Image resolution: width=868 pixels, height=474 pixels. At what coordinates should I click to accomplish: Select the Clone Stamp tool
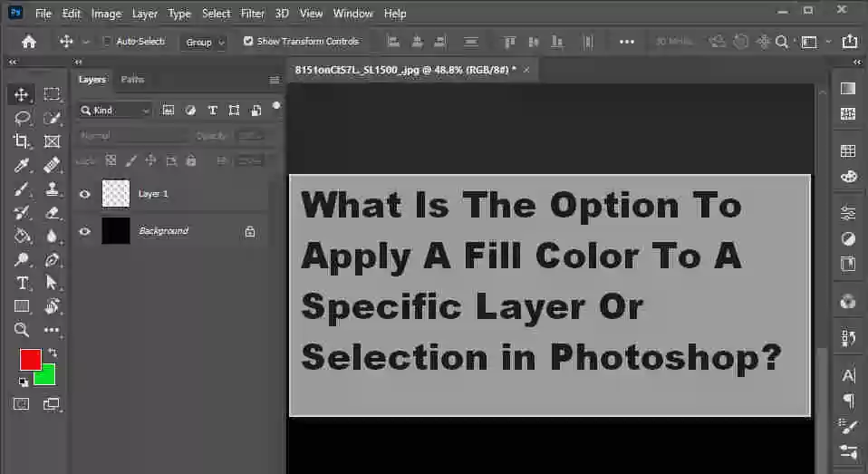pyautogui.click(x=52, y=189)
